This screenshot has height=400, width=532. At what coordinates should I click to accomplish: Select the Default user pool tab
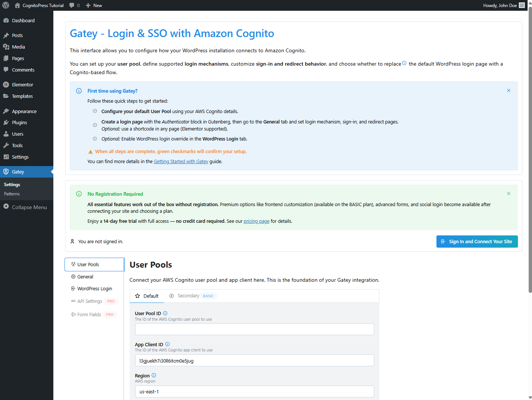tap(147, 296)
